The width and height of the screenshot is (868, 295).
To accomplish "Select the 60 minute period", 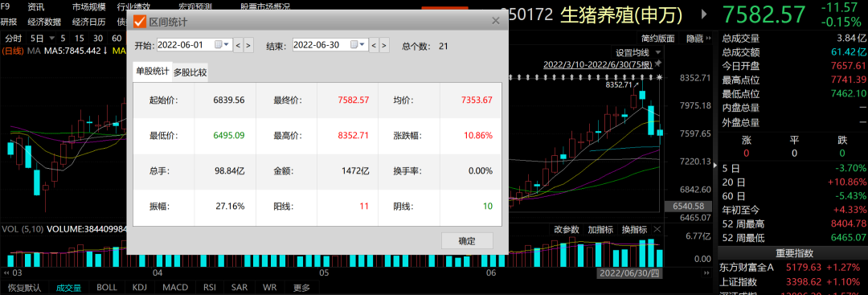I will [x=117, y=39].
